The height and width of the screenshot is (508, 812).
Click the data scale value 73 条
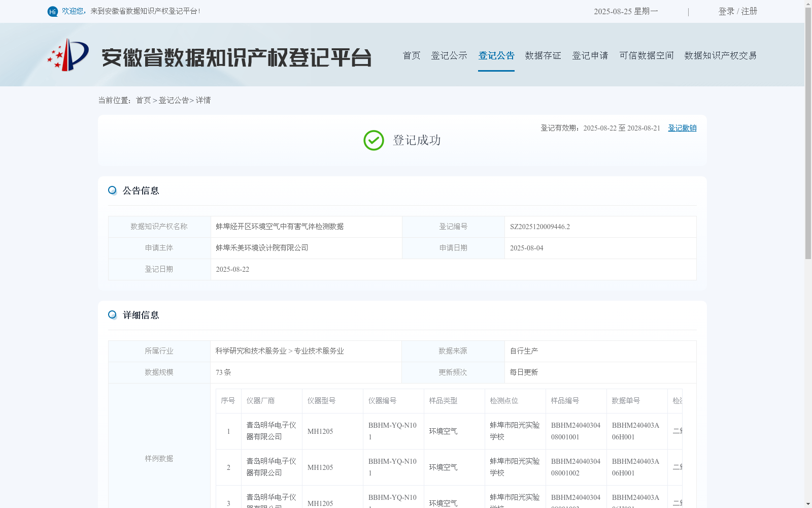coord(223,372)
